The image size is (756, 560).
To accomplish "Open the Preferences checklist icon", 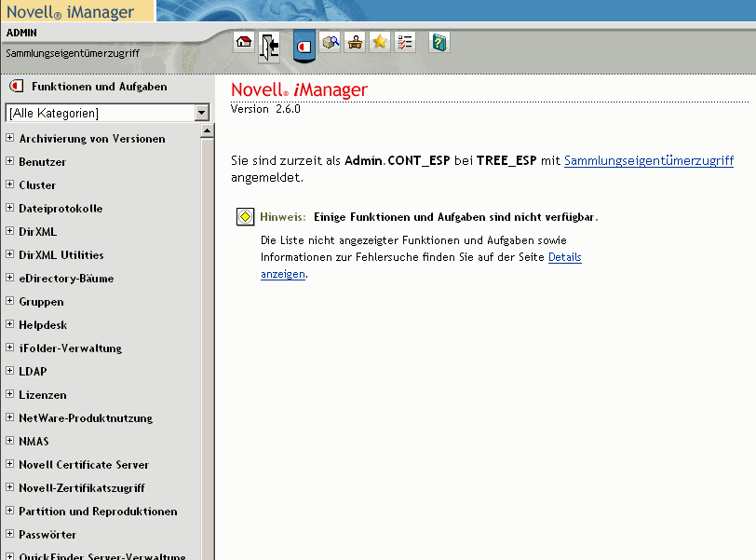I will click(x=405, y=43).
